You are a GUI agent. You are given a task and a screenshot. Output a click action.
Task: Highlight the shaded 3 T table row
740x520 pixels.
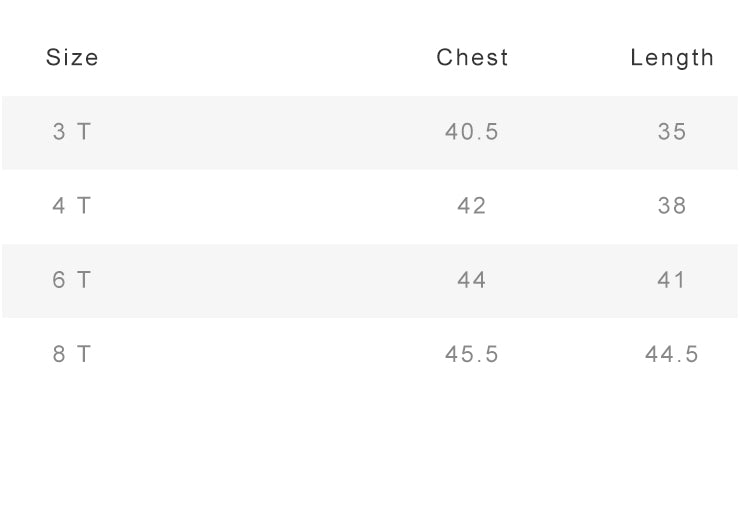[x=260, y=132]
